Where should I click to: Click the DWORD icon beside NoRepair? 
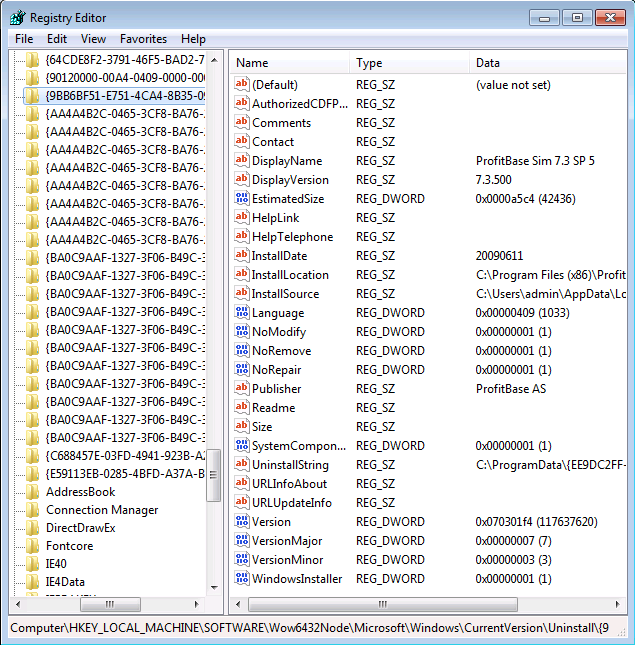pyautogui.click(x=242, y=369)
